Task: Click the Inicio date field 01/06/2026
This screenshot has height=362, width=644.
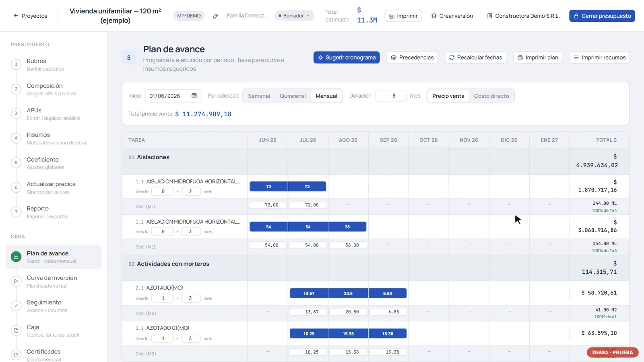Action: (x=173, y=96)
